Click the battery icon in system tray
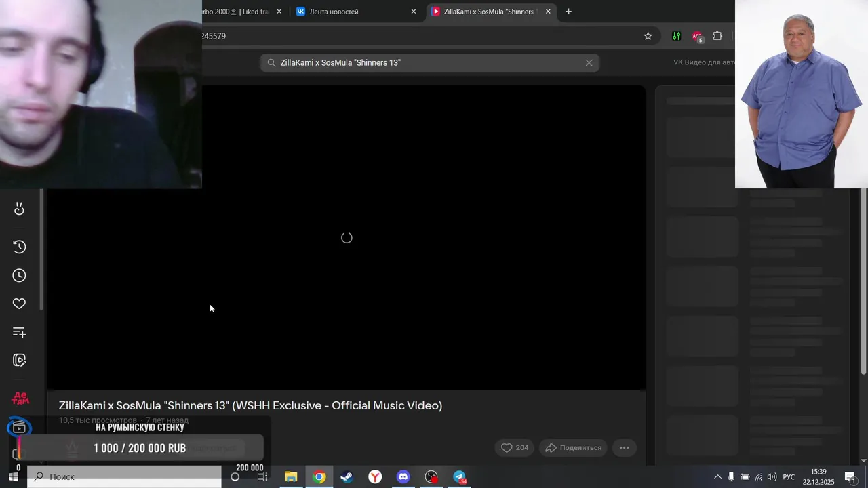Screen dimensions: 868x488 point(745,476)
